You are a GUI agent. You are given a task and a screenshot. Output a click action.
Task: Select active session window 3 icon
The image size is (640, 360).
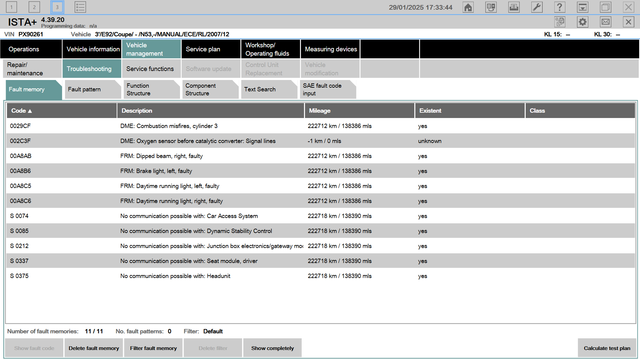tap(57, 7)
